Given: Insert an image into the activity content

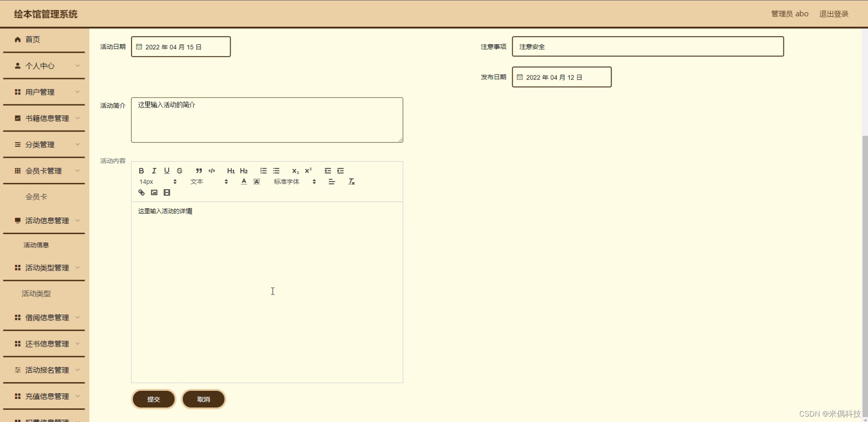Looking at the screenshot, I should (x=154, y=192).
